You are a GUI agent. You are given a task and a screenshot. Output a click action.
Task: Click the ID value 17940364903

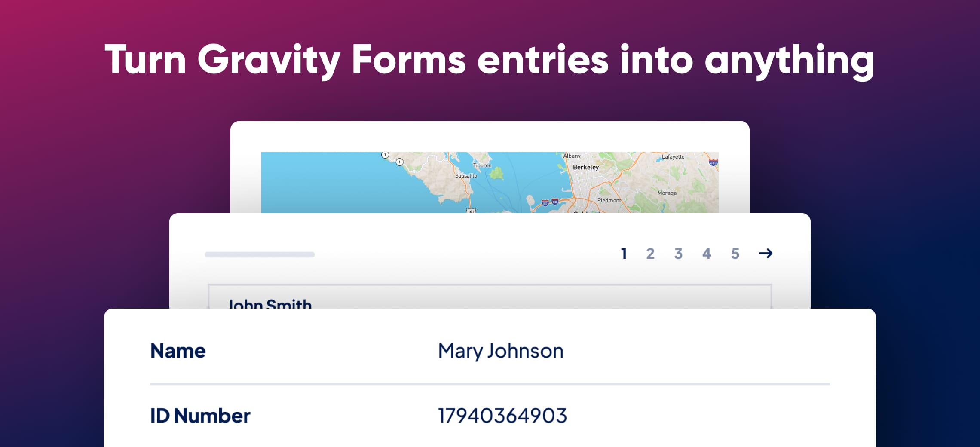(502, 415)
